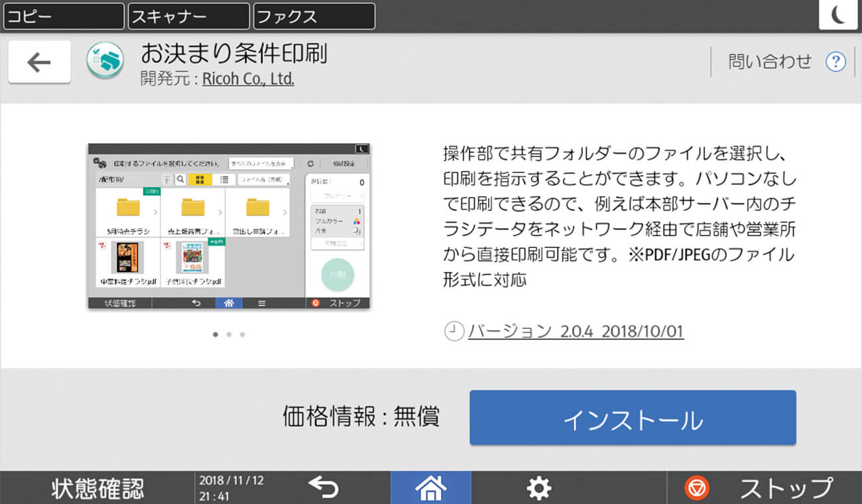This screenshot has width=862, height=504.
Task: Tap the お決まり条件印刷 app icon
Action: (x=106, y=61)
